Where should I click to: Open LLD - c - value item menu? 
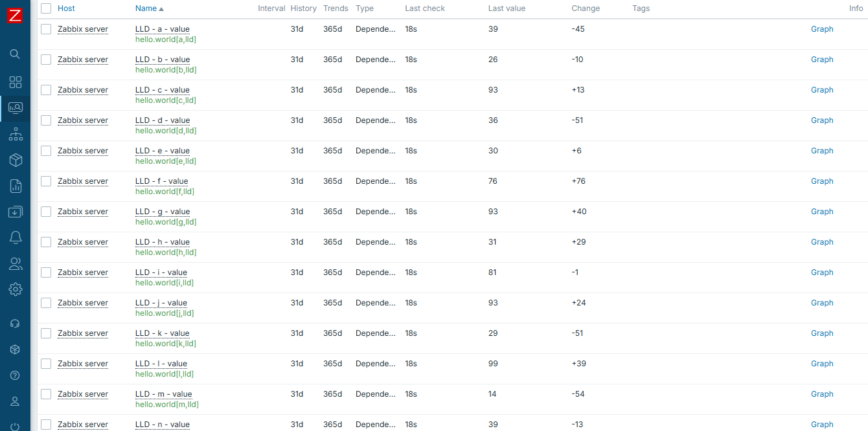pyautogui.click(x=162, y=90)
